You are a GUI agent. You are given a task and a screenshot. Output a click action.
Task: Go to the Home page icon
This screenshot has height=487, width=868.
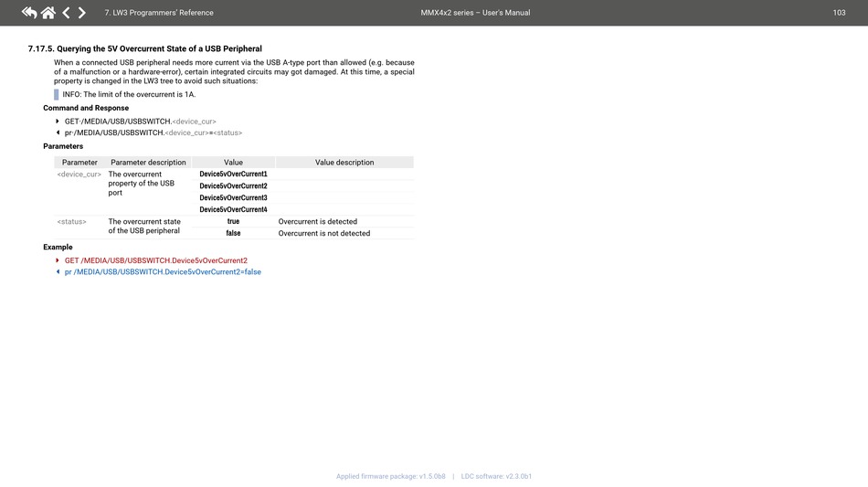click(48, 13)
